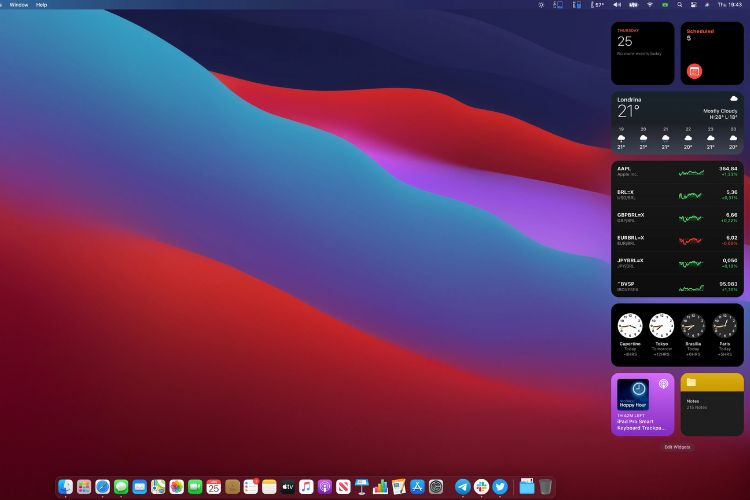Open System Preferences from the Dock
The image size is (750, 500).
pyautogui.click(x=436, y=487)
